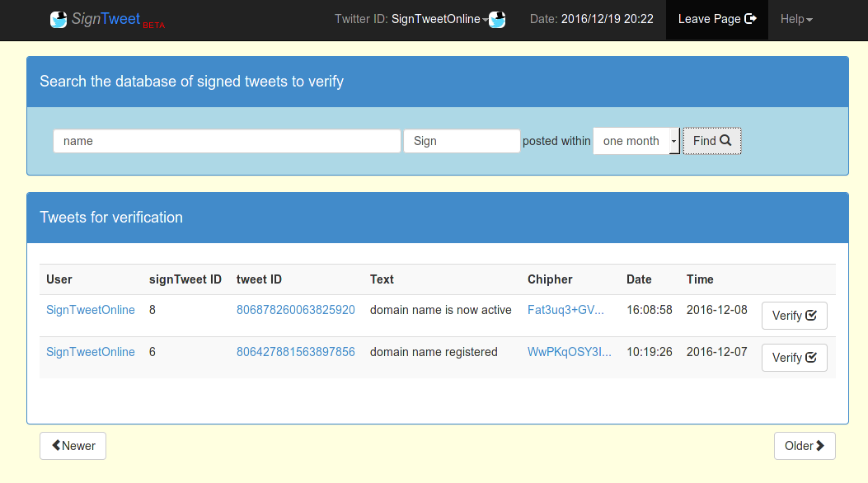The width and height of the screenshot is (868, 483).
Task: Click the 'tweet ID' column header
Action: pos(259,279)
